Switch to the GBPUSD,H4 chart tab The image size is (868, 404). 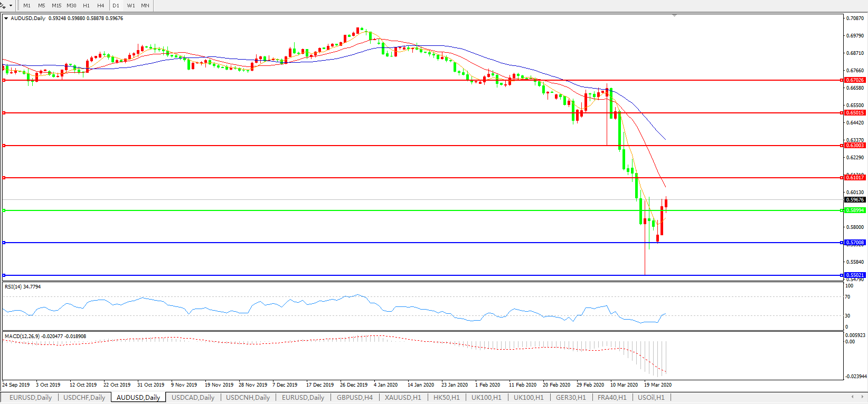pyautogui.click(x=355, y=398)
